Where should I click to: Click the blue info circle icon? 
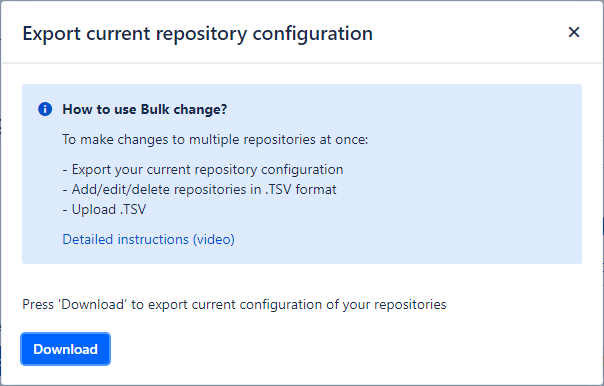tap(45, 109)
